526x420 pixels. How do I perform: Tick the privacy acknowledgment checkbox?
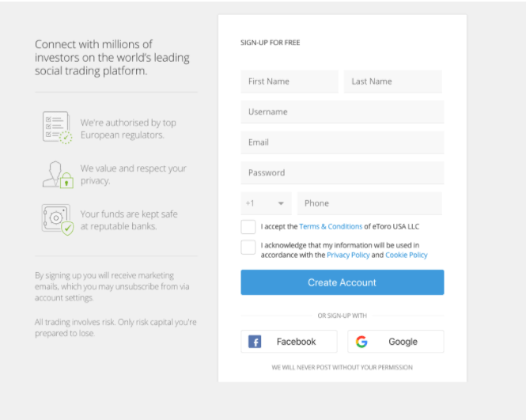[x=248, y=248]
